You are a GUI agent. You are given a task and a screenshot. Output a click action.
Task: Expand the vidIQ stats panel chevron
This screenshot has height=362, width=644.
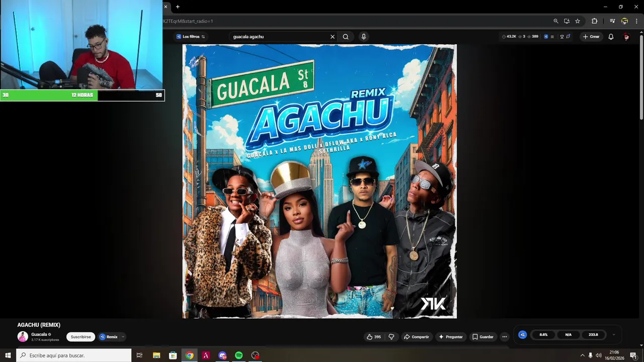pyautogui.click(x=613, y=335)
